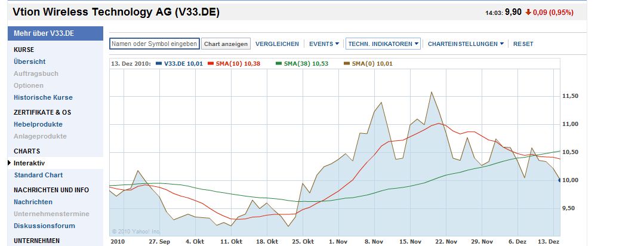644x246 pixels.
Task: Click the ZERTIFIKATE & OS heading
Action: [42, 112]
